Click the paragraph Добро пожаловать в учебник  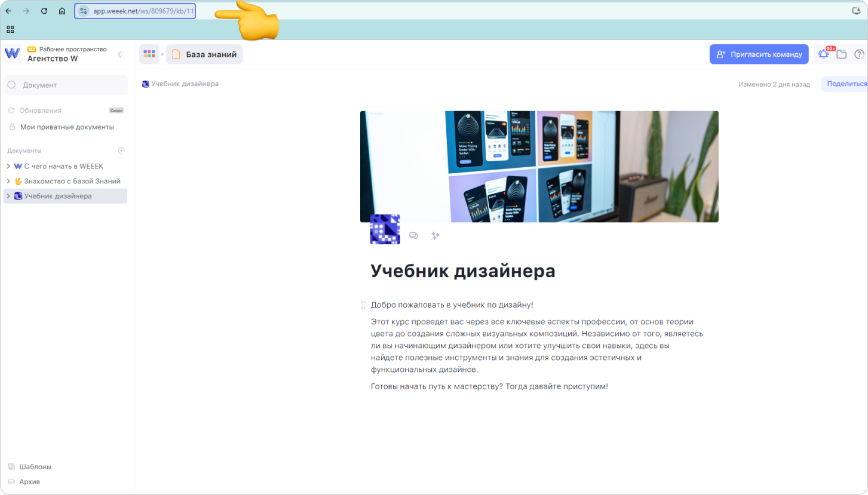452,305
